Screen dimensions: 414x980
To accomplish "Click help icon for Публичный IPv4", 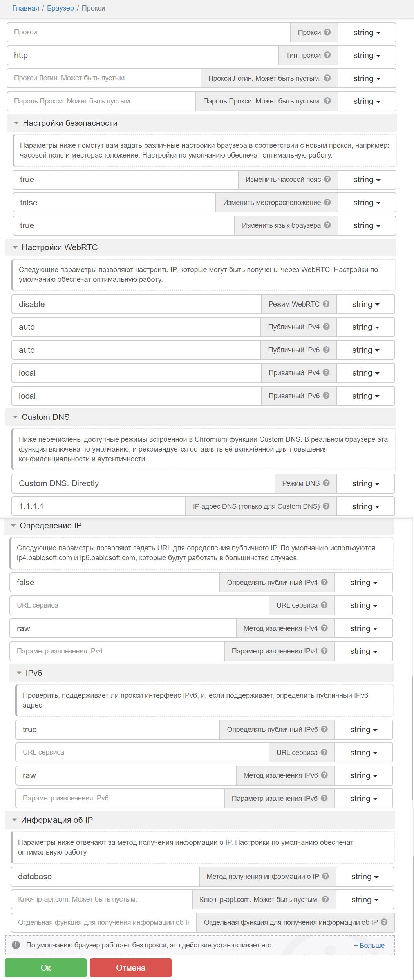I will point(326,327).
